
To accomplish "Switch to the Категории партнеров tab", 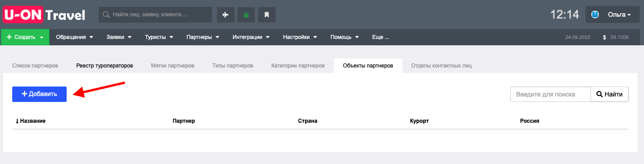I will pos(298,66).
